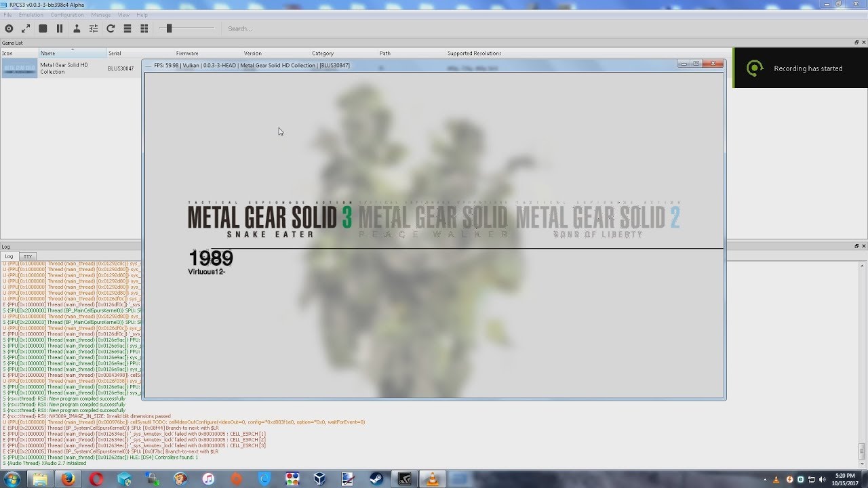Stop emulation with the square button
This screenshot has width=868, height=488.
point(43,28)
